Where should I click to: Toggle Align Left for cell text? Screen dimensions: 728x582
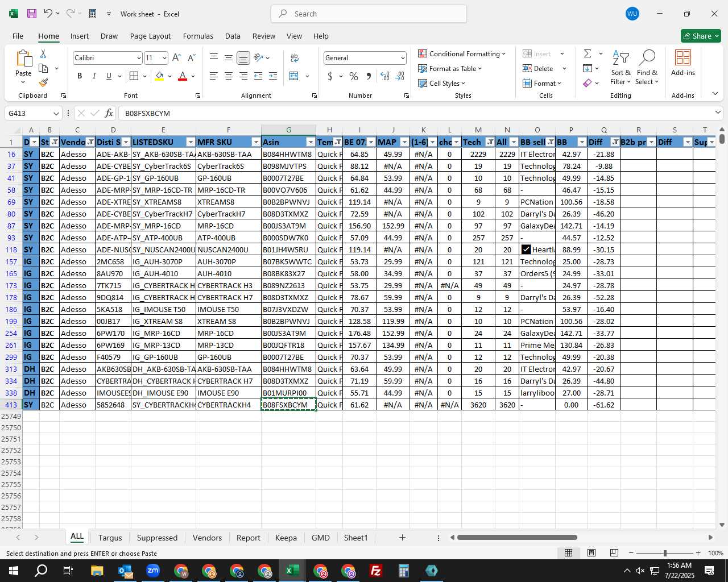pyautogui.click(x=214, y=76)
